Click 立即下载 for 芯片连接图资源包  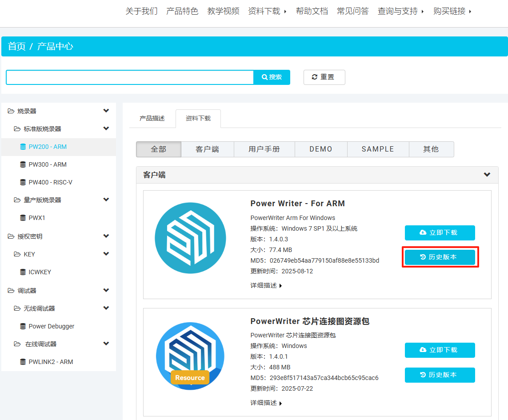coord(440,350)
